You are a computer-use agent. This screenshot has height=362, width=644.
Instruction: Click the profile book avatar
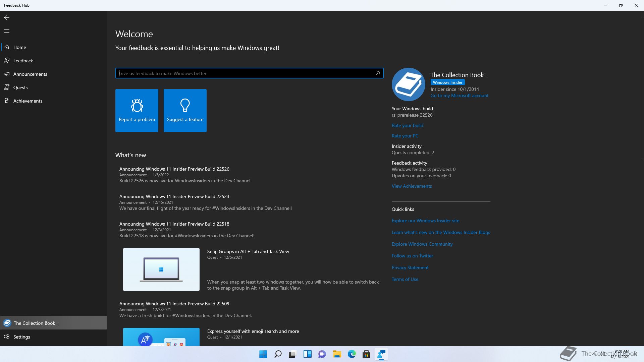click(x=409, y=84)
